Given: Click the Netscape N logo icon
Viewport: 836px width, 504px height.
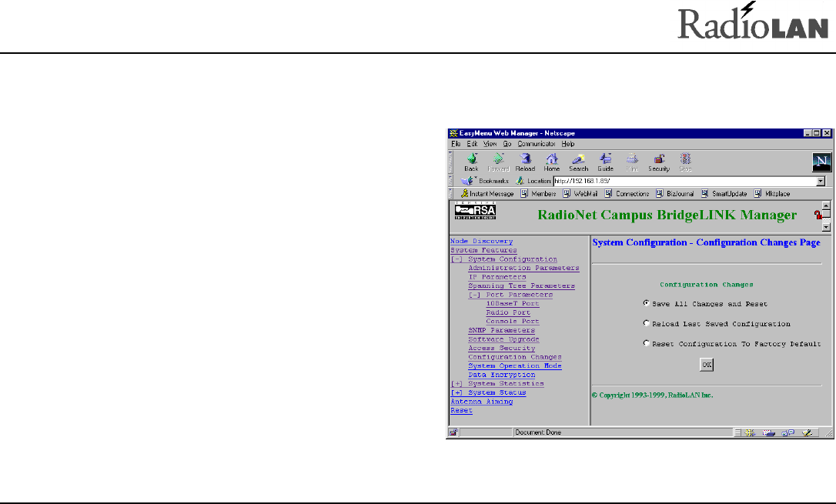Looking at the screenshot, I should (x=821, y=161).
